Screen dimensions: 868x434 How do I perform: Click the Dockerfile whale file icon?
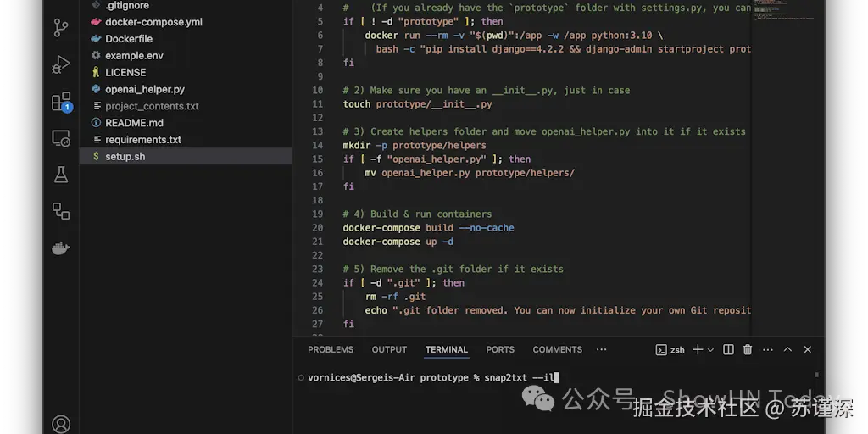coord(97,39)
